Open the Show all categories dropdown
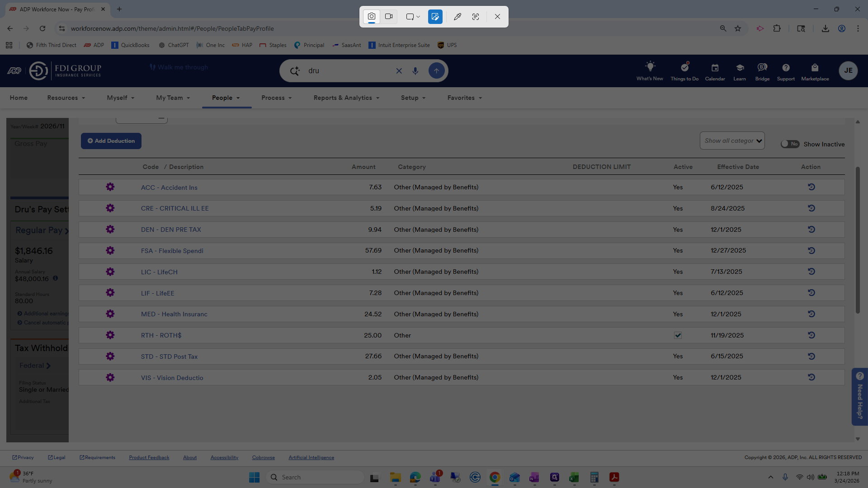Screen dimensions: 868x488 point(732,141)
